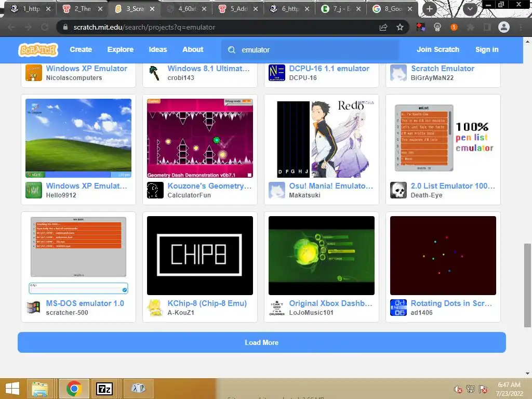Click the orange notification extension icon
Image resolution: width=532 pixels, height=399 pixels.
pyautogui.click(x=454, y=27)
